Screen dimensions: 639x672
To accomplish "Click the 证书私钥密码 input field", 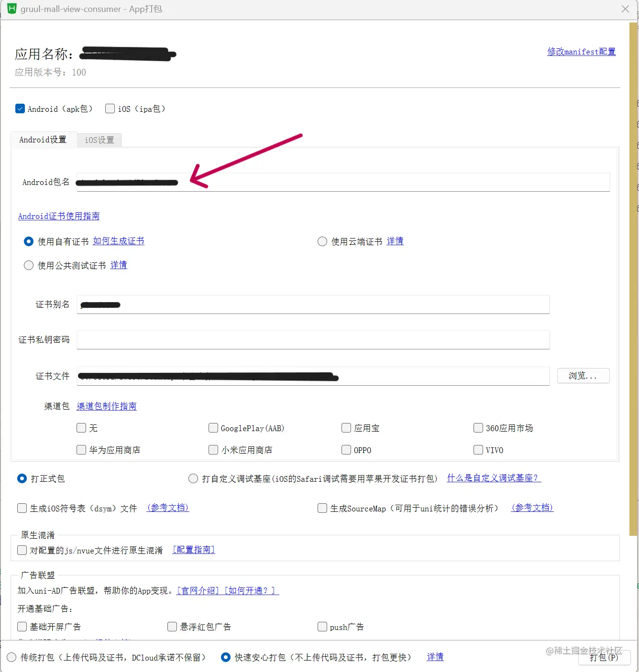I will [313, 340].
